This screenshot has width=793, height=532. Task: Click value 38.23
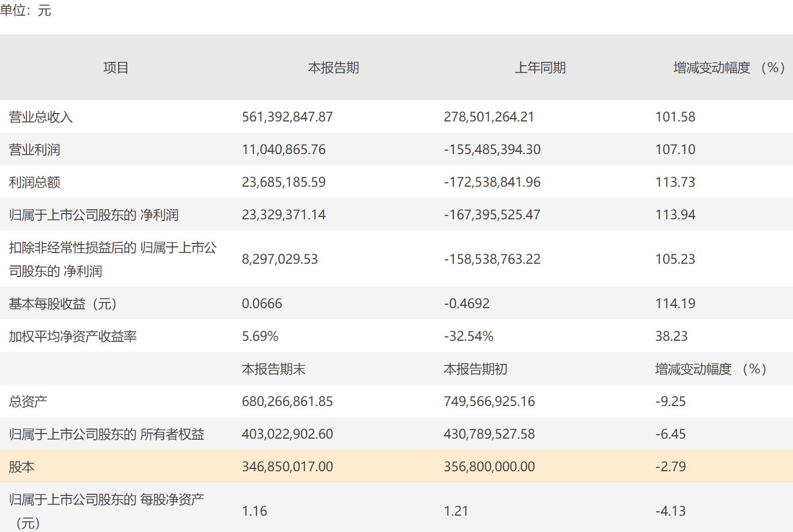click(x=672, y=336)
